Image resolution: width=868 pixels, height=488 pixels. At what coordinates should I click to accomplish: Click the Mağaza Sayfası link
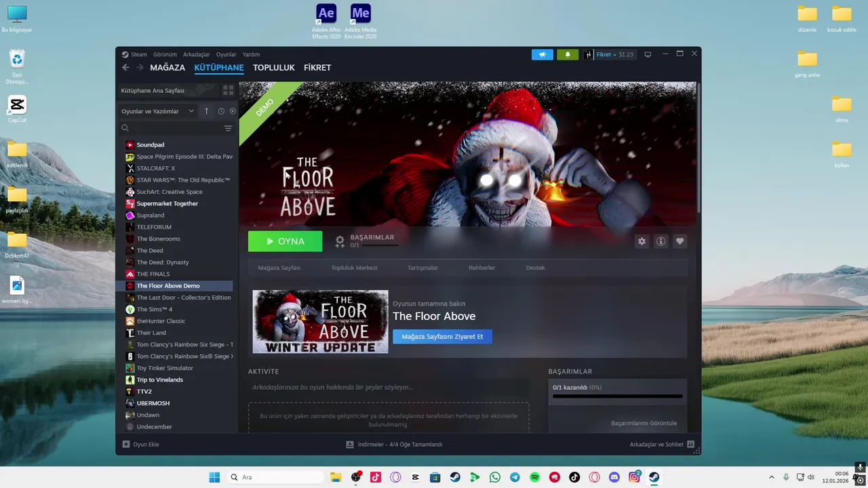click(279, 268)
